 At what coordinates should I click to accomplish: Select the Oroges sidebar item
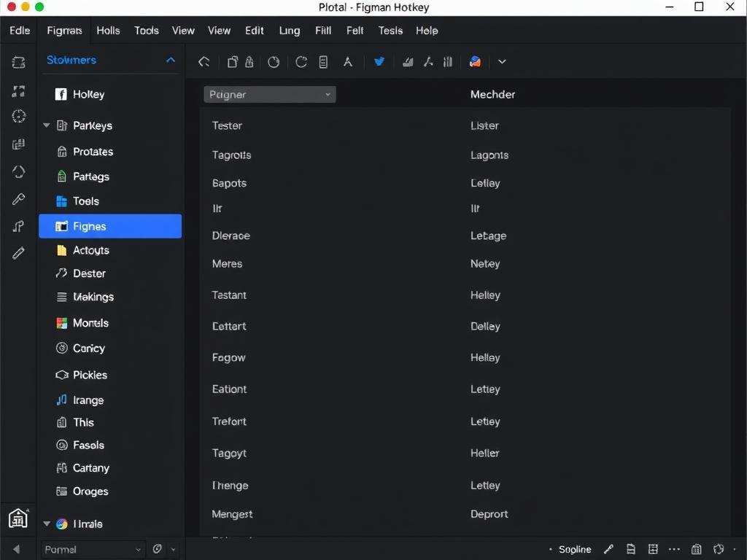coord(110,491)
